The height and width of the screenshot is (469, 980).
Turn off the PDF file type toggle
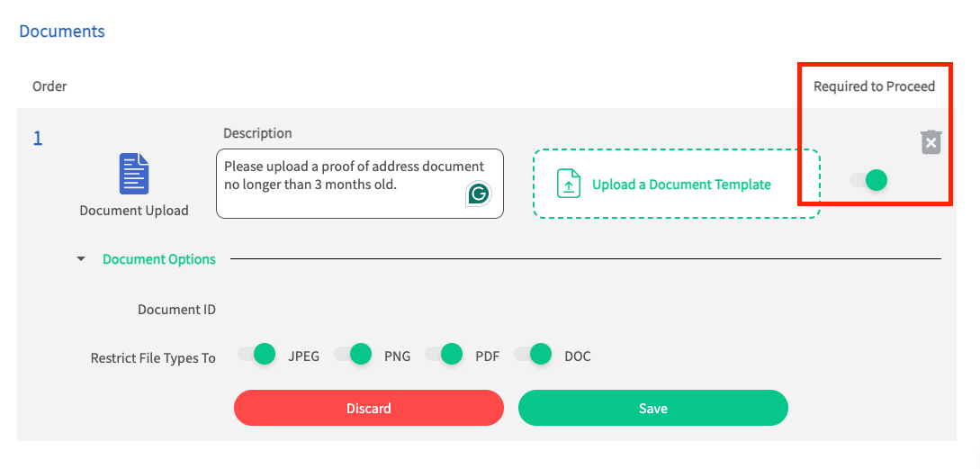tap(444, 354)
